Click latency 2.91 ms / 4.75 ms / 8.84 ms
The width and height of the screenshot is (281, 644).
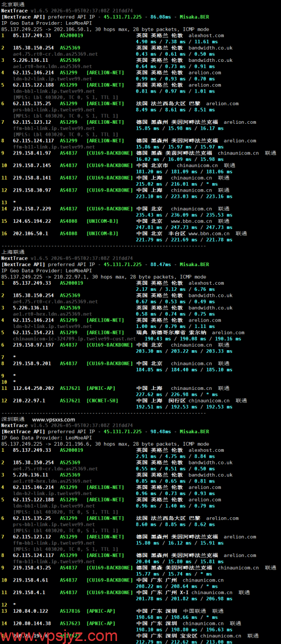click(175, 456)
